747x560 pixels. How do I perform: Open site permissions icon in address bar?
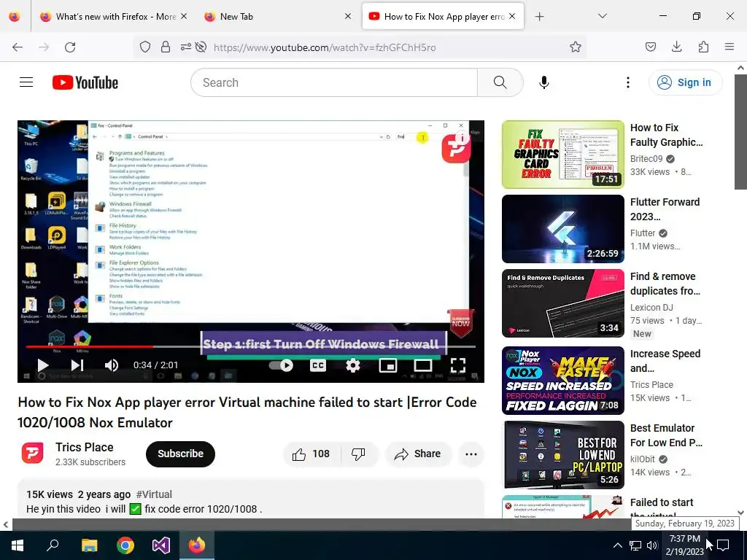point(186,47)
